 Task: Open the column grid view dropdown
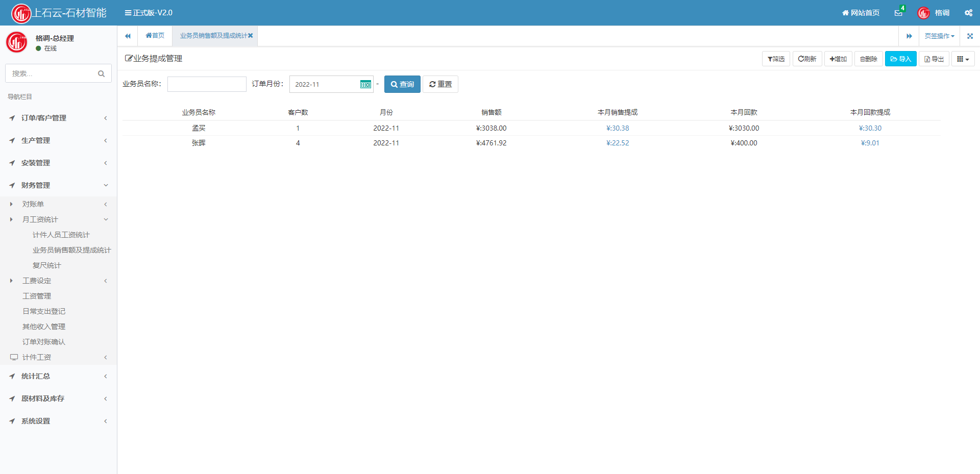tap(963, 59)
